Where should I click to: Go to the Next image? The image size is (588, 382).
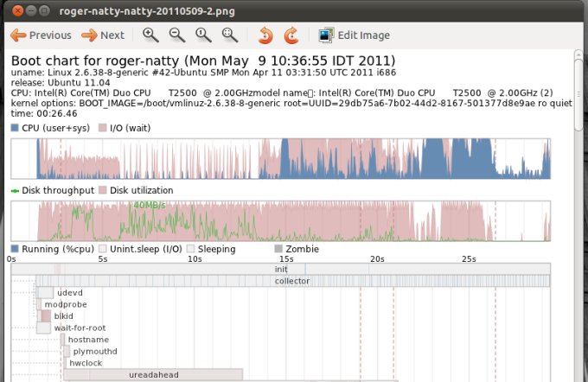click(x=103, y=35)
